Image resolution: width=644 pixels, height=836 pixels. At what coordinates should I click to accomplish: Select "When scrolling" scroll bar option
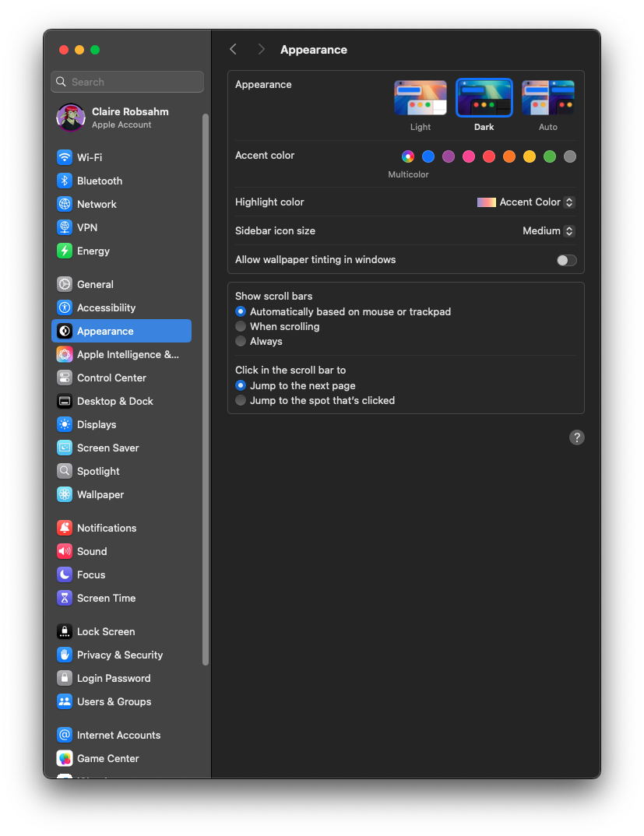point(241,326)
